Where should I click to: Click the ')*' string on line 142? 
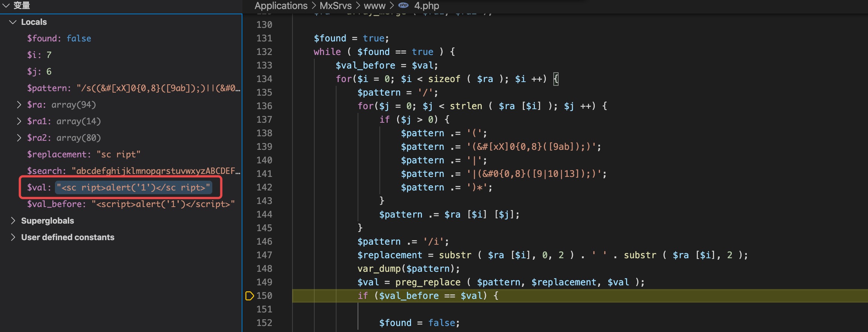(x=477, y=187)
